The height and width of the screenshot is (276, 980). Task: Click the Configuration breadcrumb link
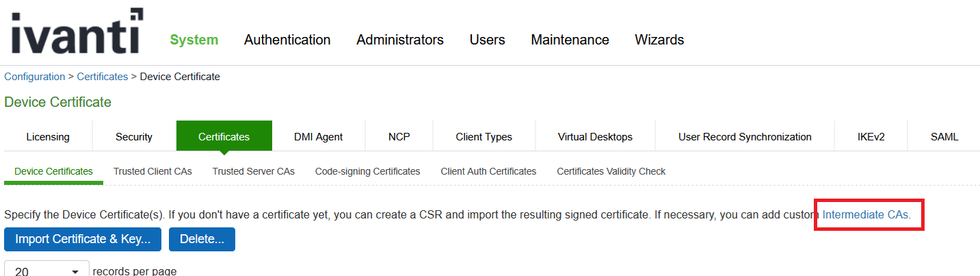(x=34, y=77)
